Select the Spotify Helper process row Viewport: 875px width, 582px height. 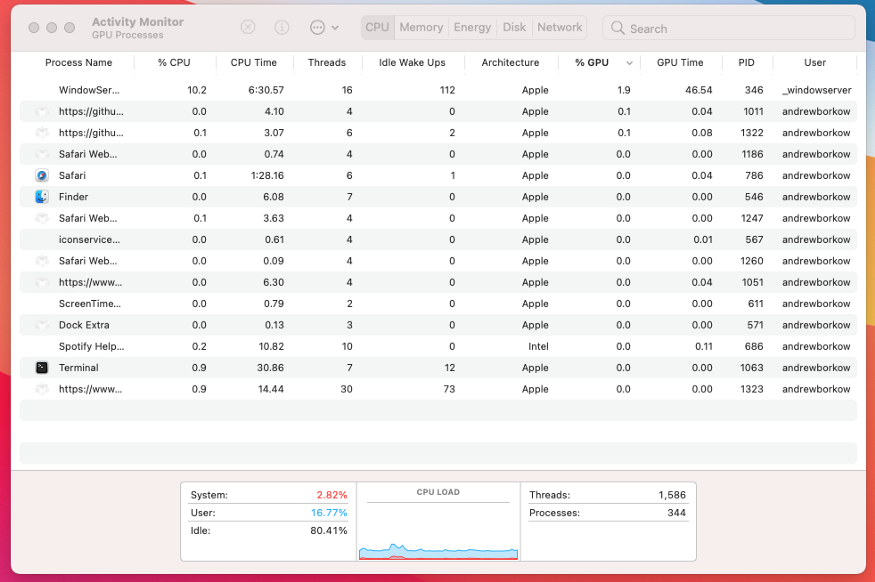[438, 346]
